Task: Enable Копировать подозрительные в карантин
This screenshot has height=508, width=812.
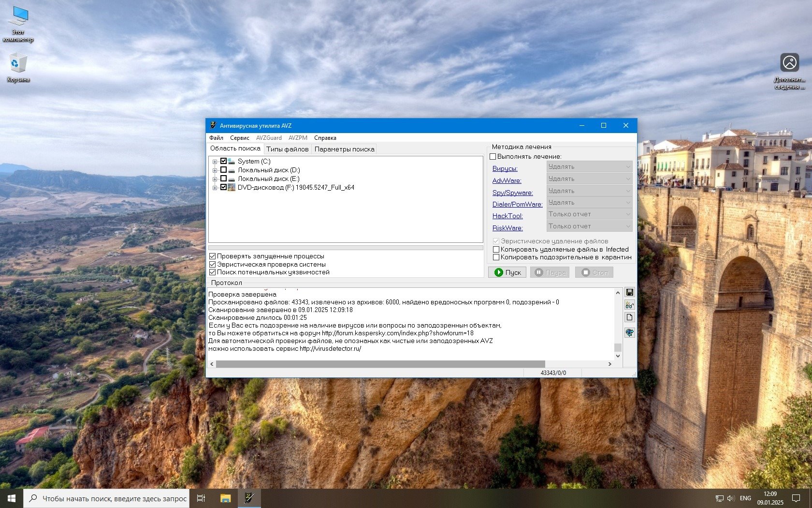Action: pos(496,257)
